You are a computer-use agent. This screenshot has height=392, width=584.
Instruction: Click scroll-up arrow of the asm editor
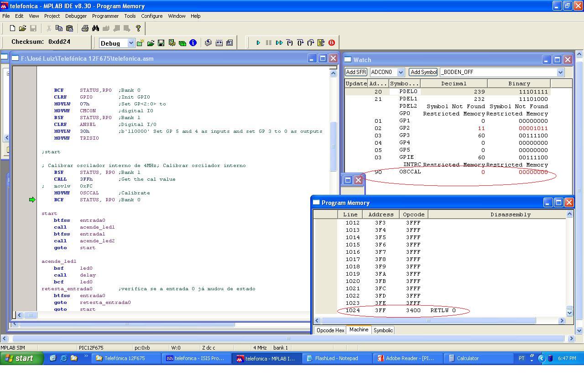point(333,73)
